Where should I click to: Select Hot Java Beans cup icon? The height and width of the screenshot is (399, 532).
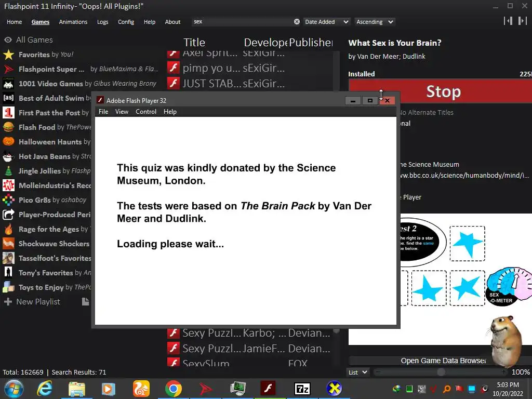pyautogui.click(x=8, y=156)
